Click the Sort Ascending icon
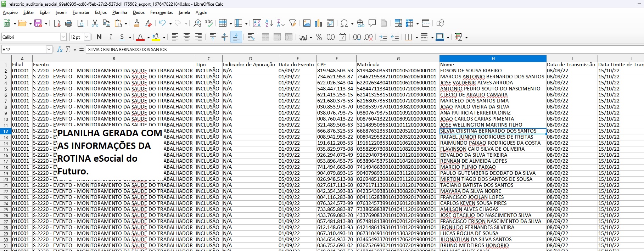This screenshot has width=644, height=251. (269, 23)
